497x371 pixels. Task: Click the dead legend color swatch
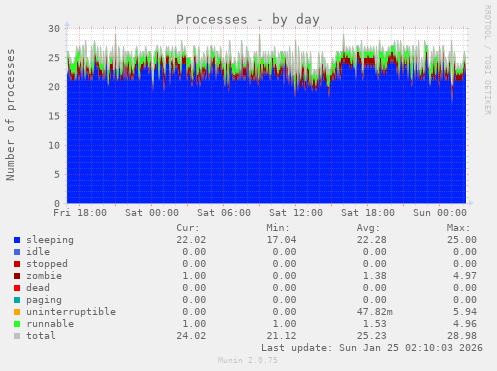(x=17, y=288)
